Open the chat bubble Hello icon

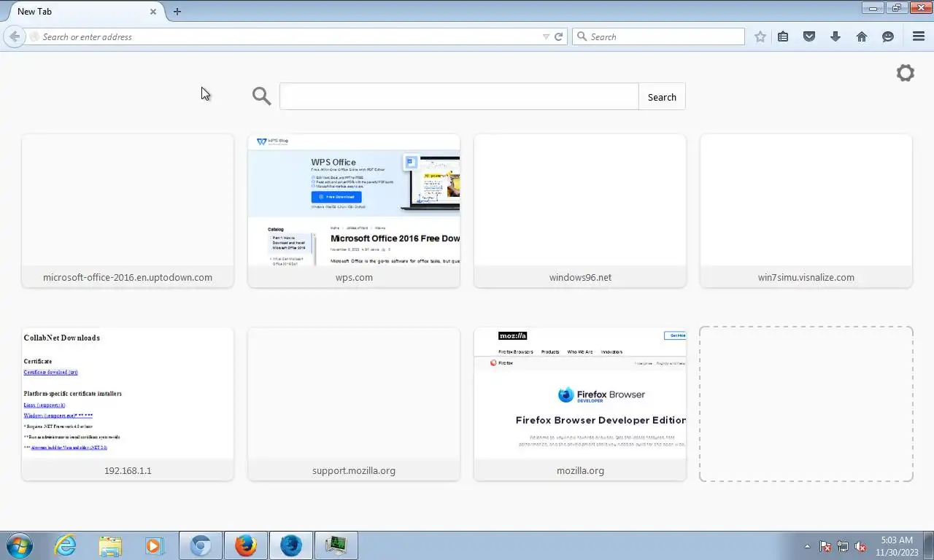[x=888, y=36]
